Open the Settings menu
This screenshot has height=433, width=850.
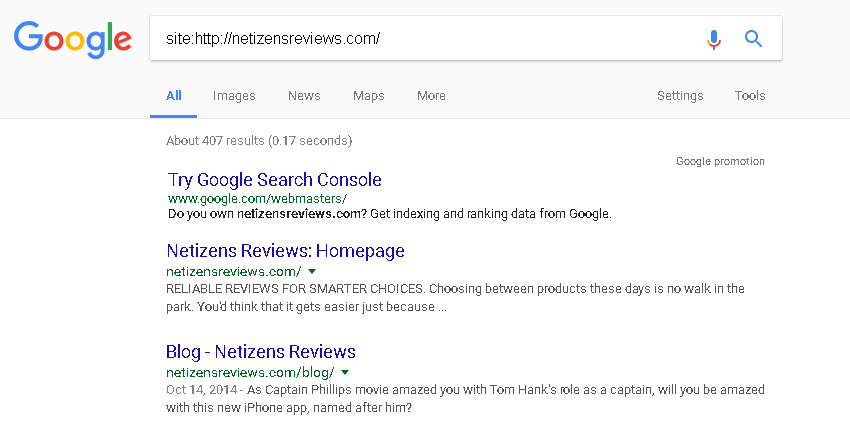click(x=680, y=96)
